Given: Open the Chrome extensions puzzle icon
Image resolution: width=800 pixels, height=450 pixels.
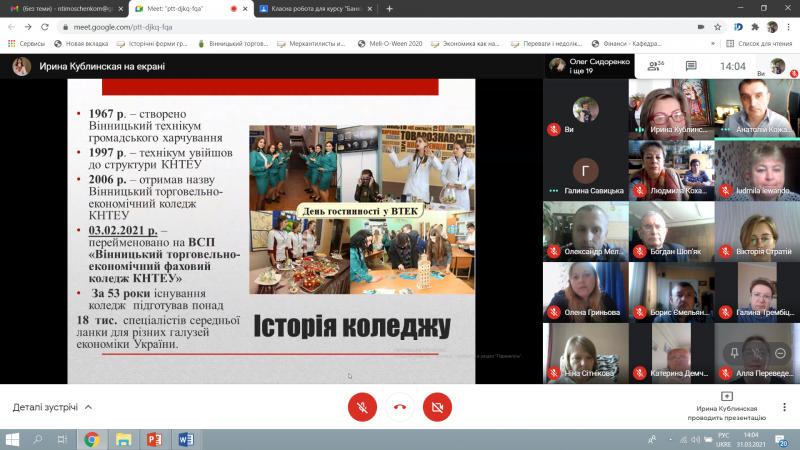Looking at the screenshot, I should click(755, 27).
